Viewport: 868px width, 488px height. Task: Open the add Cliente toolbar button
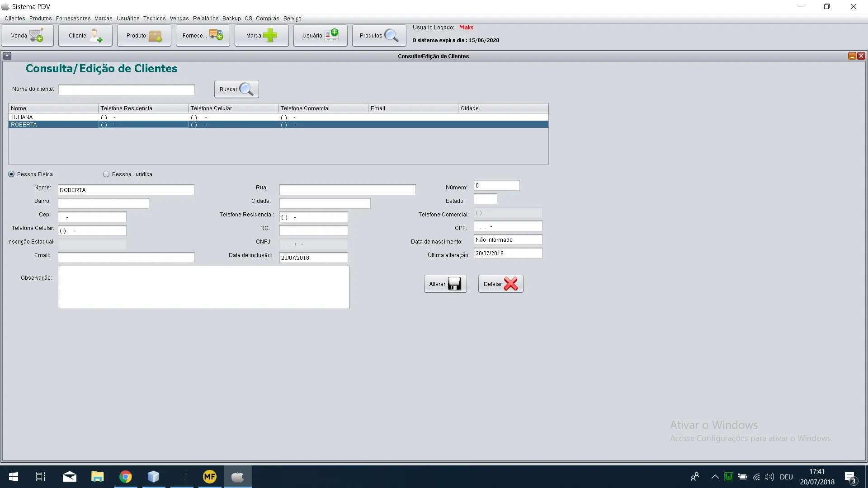pos(85,36)
